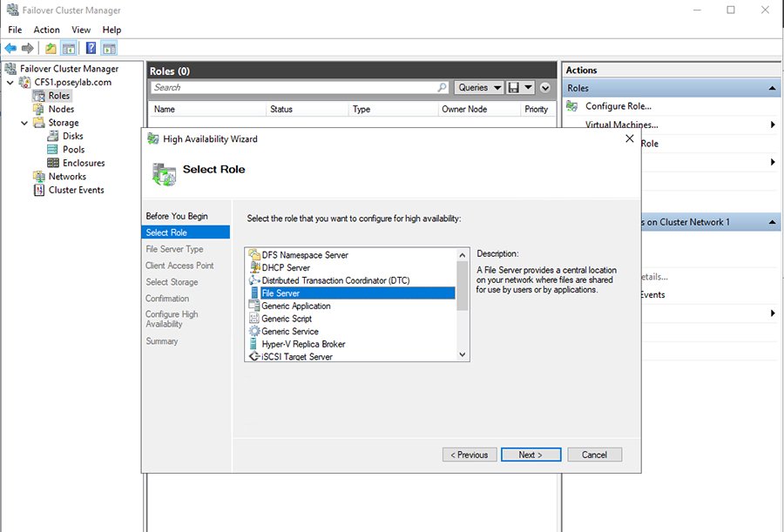Click the blue Help toolbar icon
This screenshot has height=532, width=784.
91,48
